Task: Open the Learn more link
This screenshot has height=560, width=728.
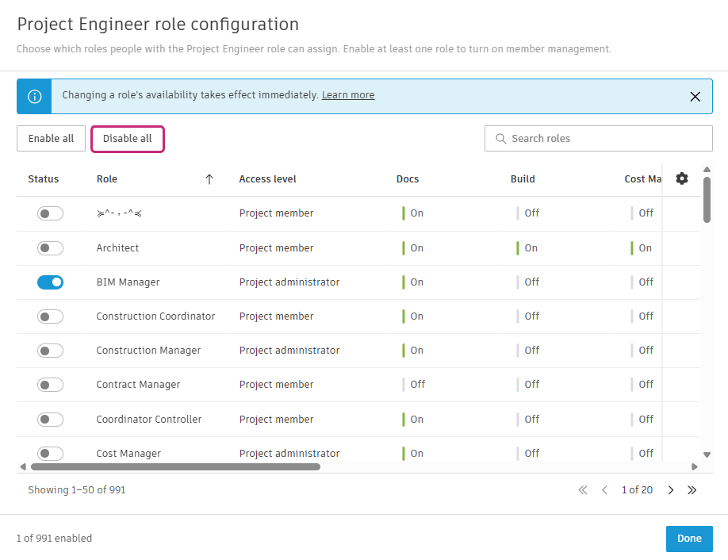Action: point(348,95)
